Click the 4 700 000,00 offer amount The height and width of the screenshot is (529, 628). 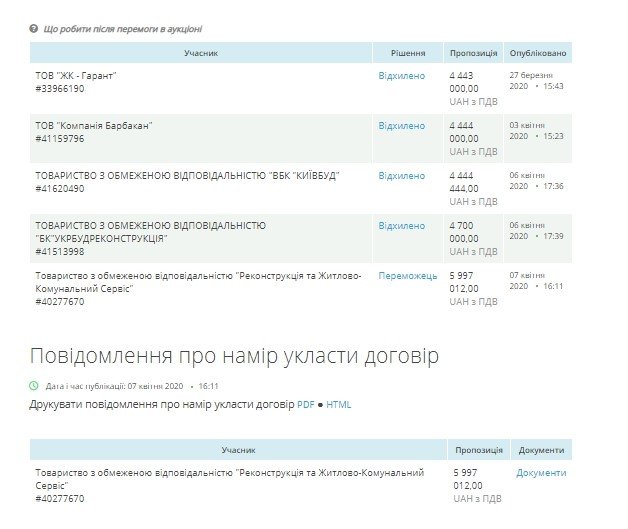(464, 232)
